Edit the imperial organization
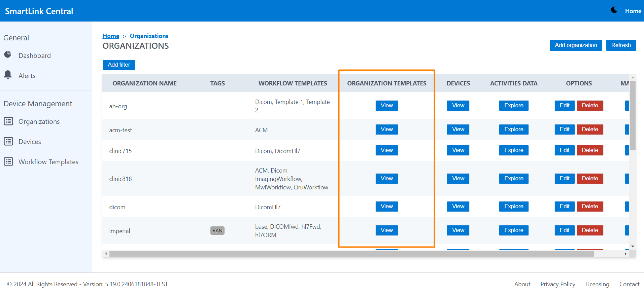 click(564, 230)
